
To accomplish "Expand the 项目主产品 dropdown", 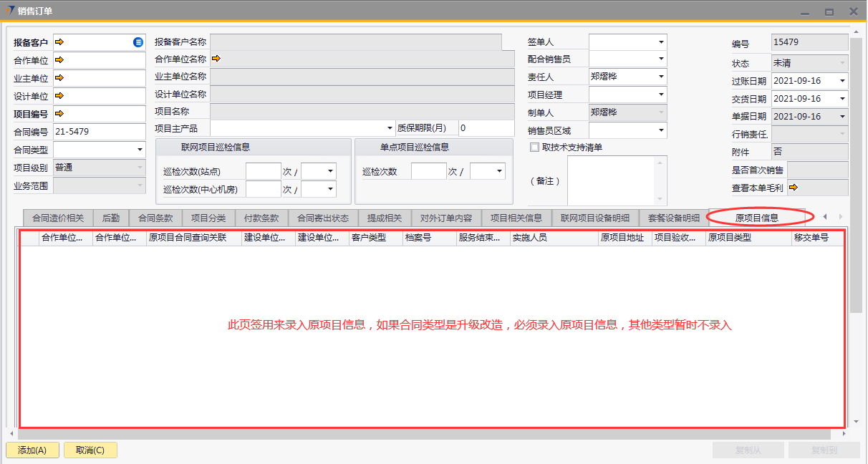I will pyautogui.click(x=390, y=128).
